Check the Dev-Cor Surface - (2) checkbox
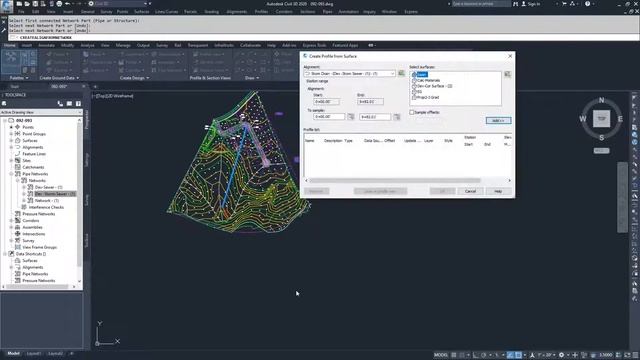 [x=414, y=86]
